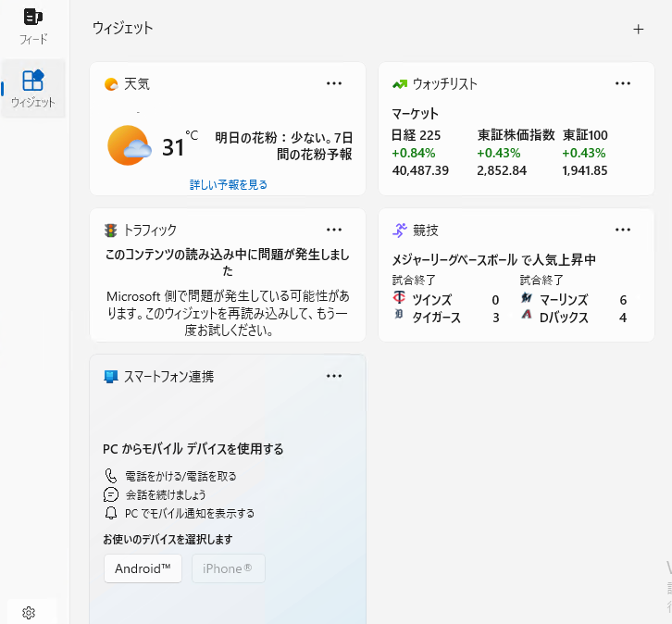Click the Dバックス team logo
Image resolution: width=672 pixels, height=624 pixels.
(x=527, y=314)
